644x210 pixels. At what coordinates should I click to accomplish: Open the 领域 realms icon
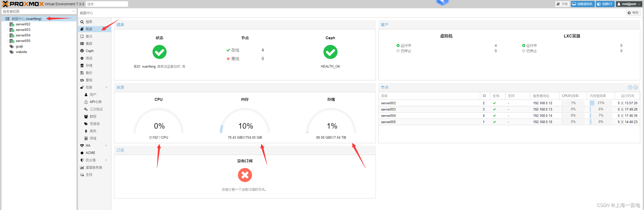[x=86, y=138]
